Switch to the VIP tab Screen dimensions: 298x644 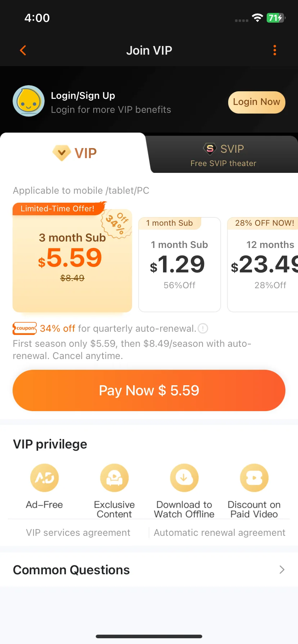pyautogui.click(x=75, y=153)
